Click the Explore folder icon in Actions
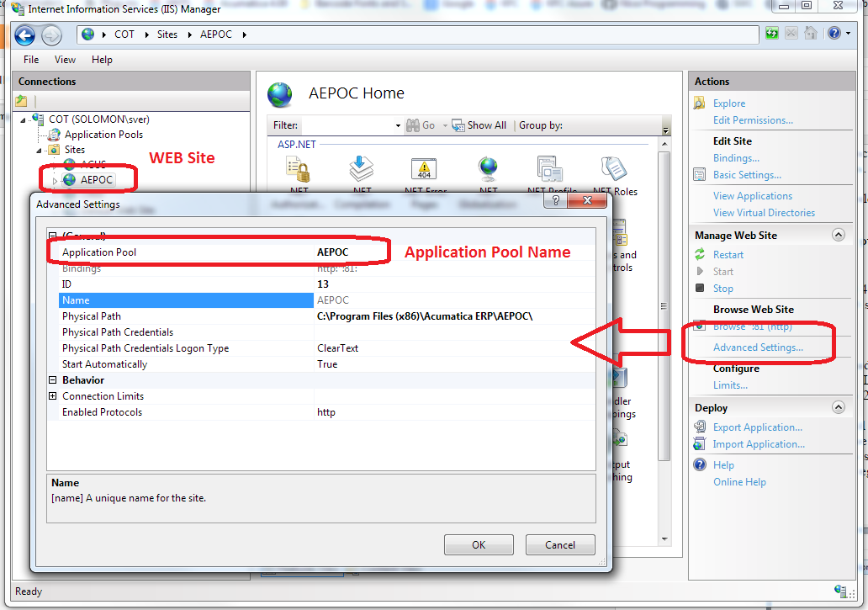The width and height of the screenshot is (868, 610). (x=700, y=103)
